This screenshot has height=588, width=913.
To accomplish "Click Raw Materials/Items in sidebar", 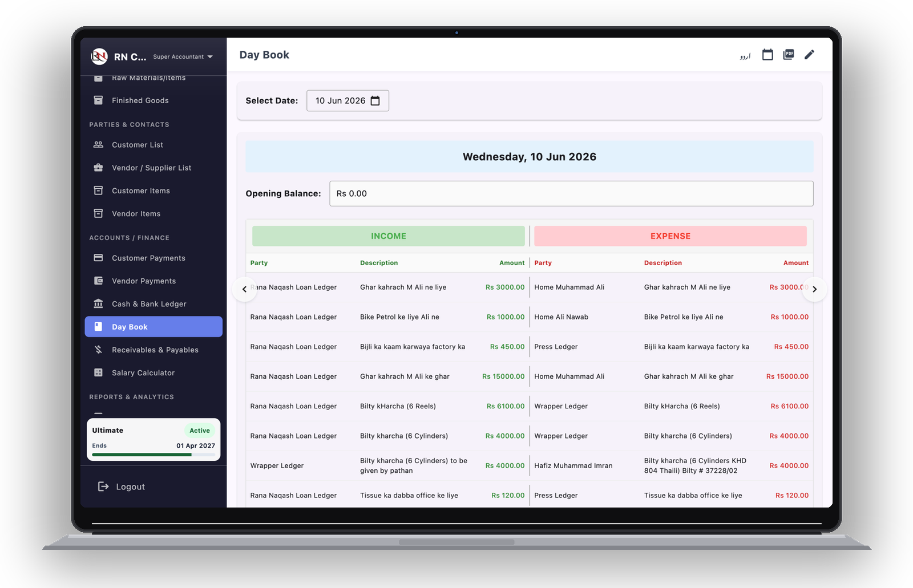I will click(x=148, y=78).
